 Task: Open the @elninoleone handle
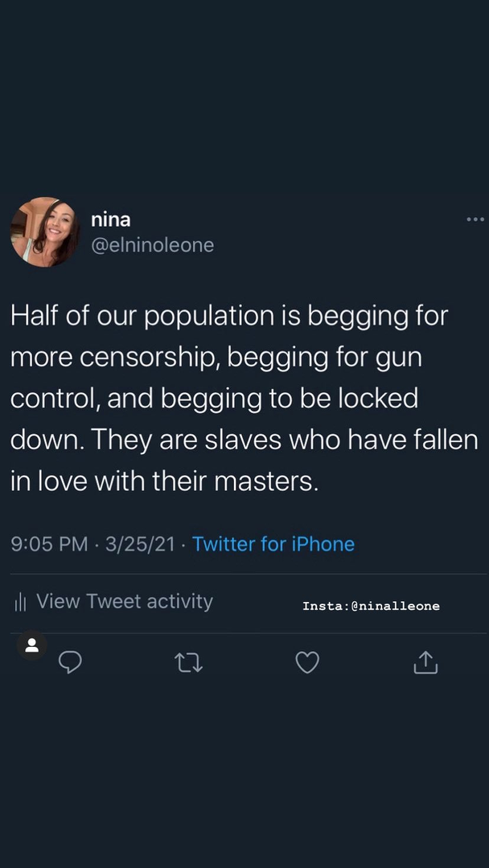tap(153, 245)
